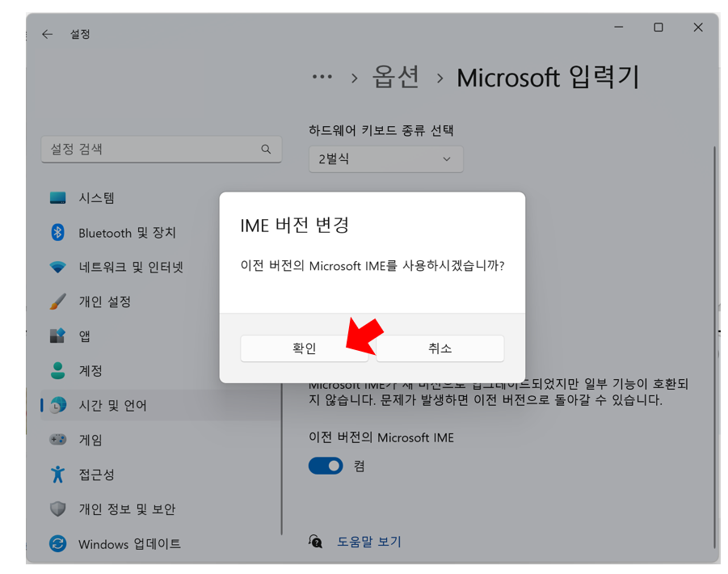Select the 시간 및 언어 globe icon
The image size is (728, 574).
point(58,405)
